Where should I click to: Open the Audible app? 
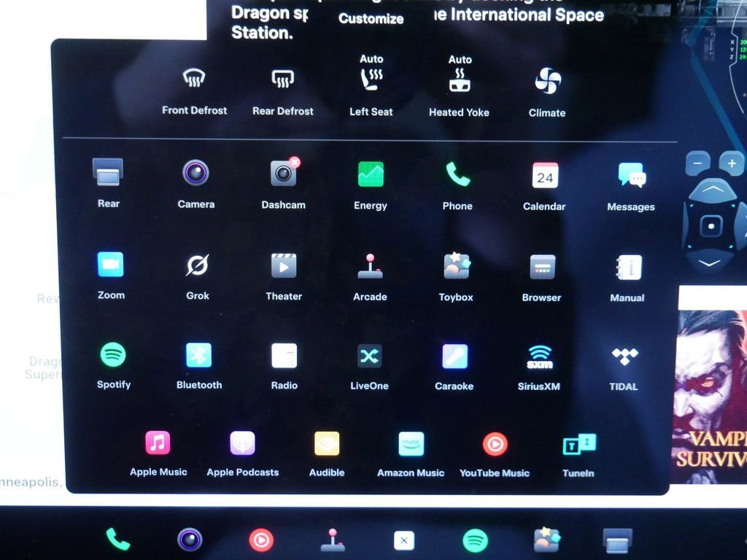click(327, 454)
